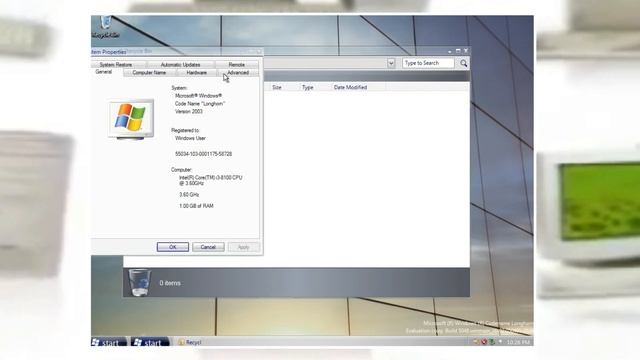Click the magnifier search icon
This screenshot has height=360, width=640.
(x=464, y=63)
